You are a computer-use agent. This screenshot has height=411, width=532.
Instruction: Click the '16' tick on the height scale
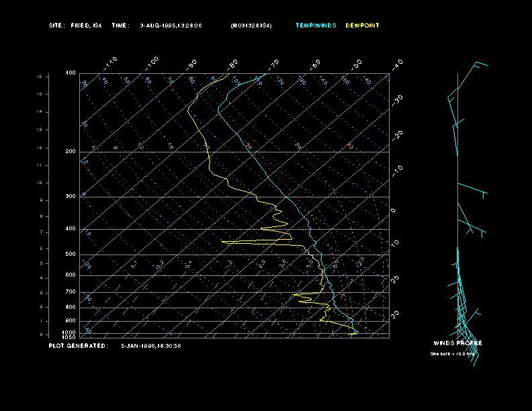point(40,77)
